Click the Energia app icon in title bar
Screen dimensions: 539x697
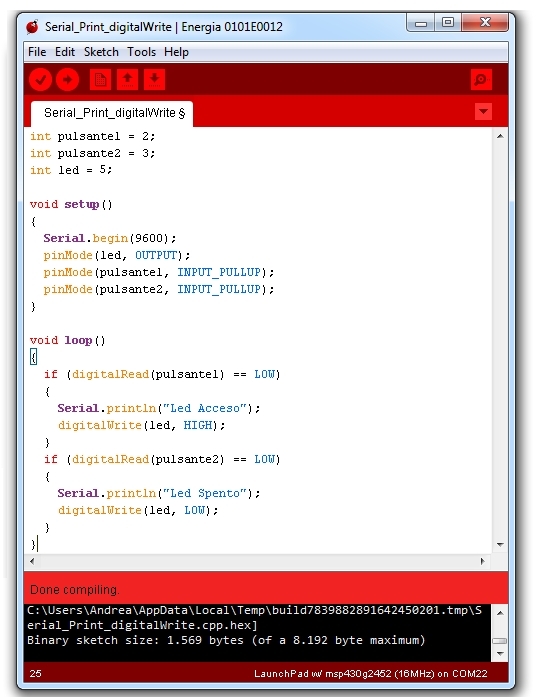32,27
